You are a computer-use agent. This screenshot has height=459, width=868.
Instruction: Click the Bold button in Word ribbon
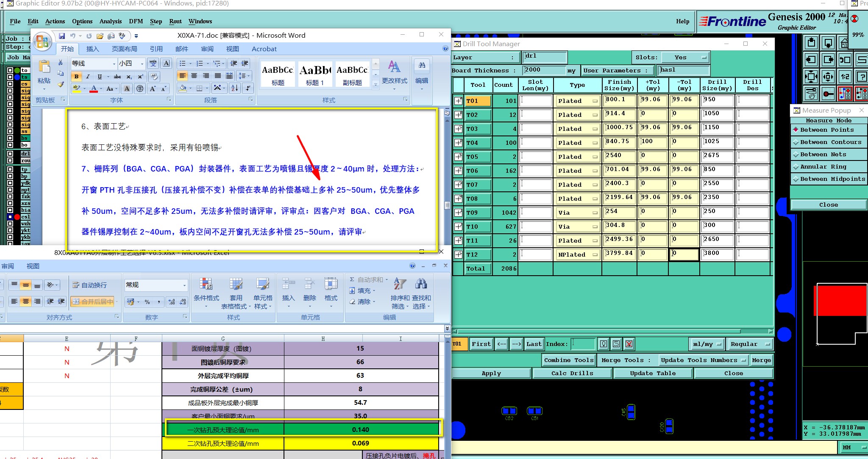pyautogui.click(x=76, y=77)
